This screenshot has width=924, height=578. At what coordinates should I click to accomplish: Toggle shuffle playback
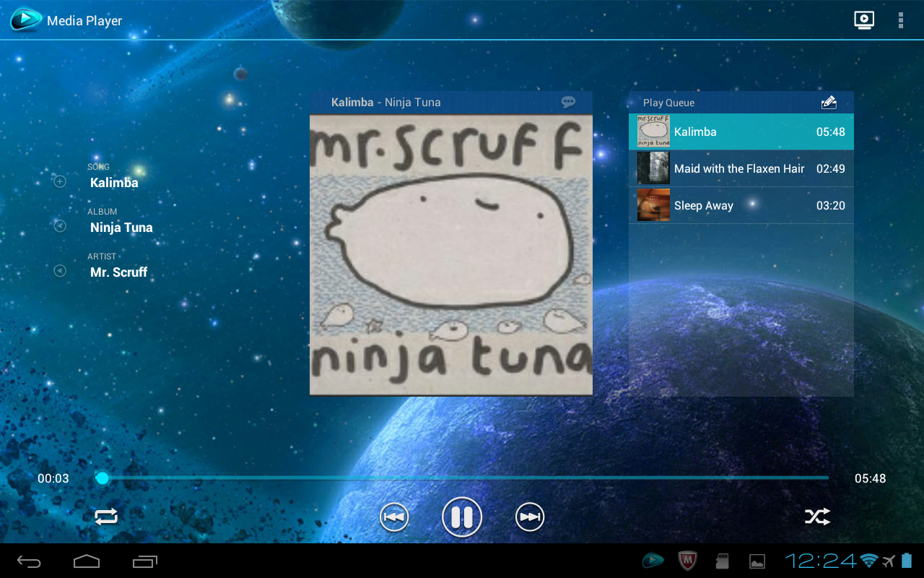coord(818,517)
